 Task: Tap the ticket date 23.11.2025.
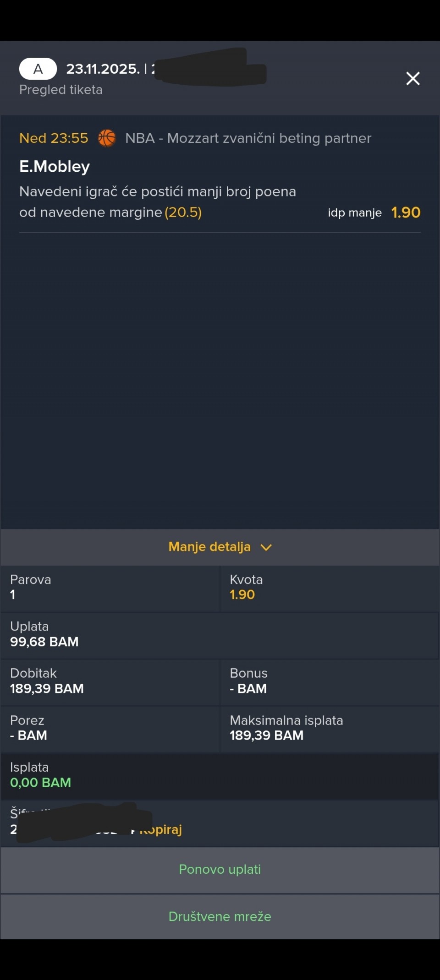[x=103, y=69]
